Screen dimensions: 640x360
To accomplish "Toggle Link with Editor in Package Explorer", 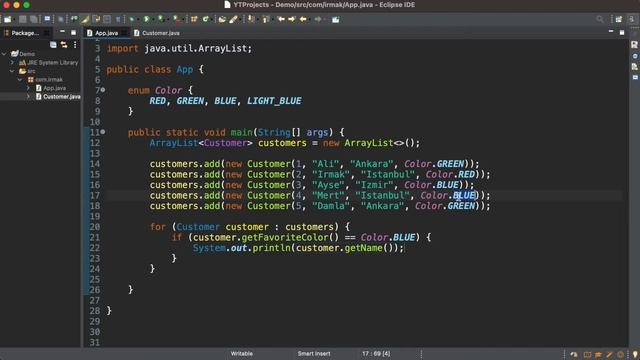I will tap(64, 44).
